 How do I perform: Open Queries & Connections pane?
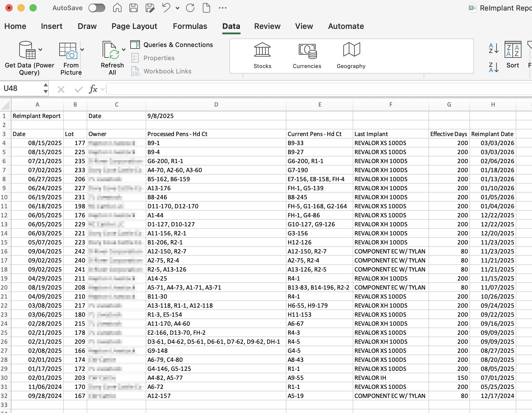(x=172, y=45)
